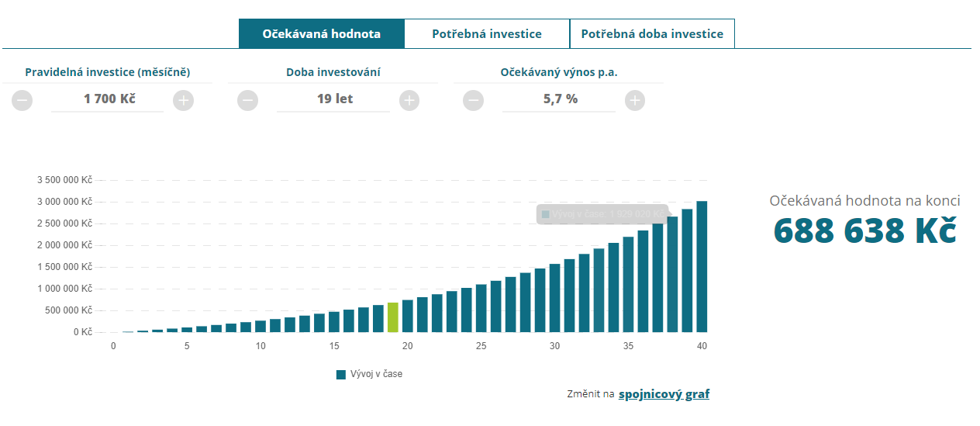
Task: Click the chart bar at year 10
Action: point(261,326)
